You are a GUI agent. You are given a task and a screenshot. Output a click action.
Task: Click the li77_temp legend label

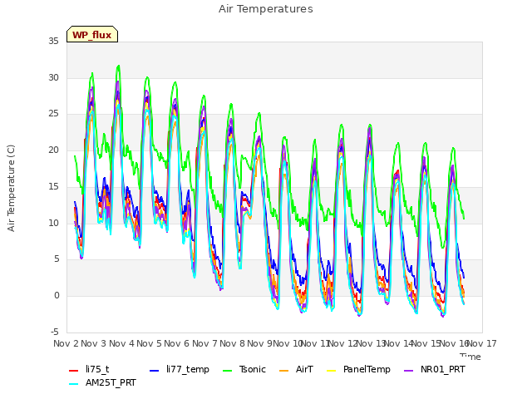pos(188,369)
